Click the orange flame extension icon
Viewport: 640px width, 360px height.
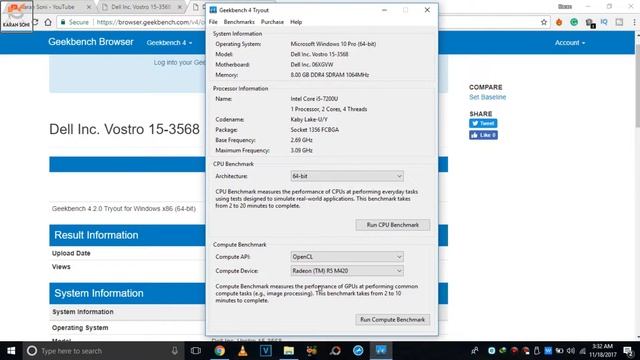coord(559,22)
